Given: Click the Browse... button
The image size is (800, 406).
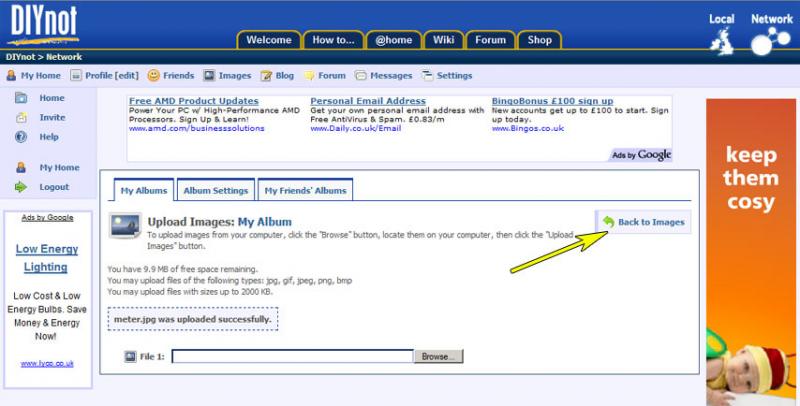Looking at the screenshot, I should click(x=438, y=356).
